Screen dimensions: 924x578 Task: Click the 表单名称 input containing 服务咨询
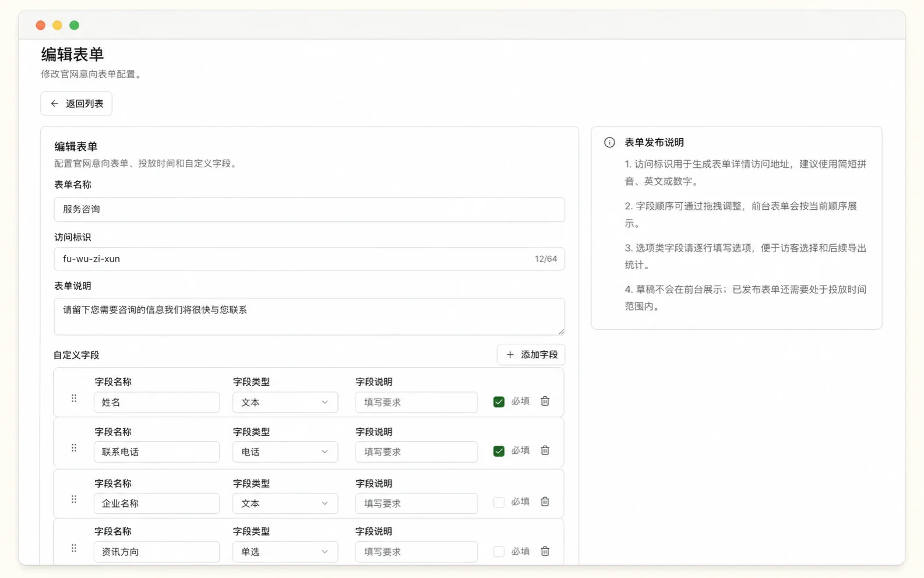click(x=309, y=209)
